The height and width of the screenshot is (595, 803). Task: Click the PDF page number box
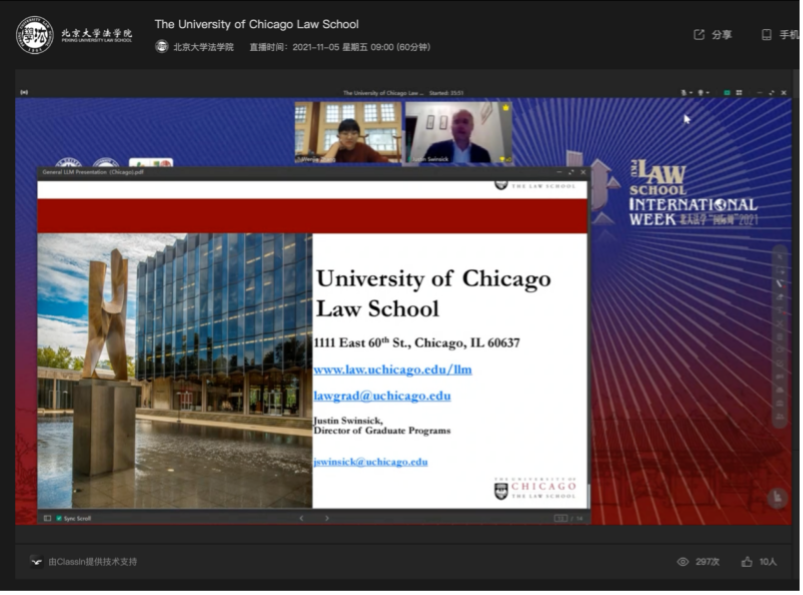pyautogui.click(x=561, y=518)
